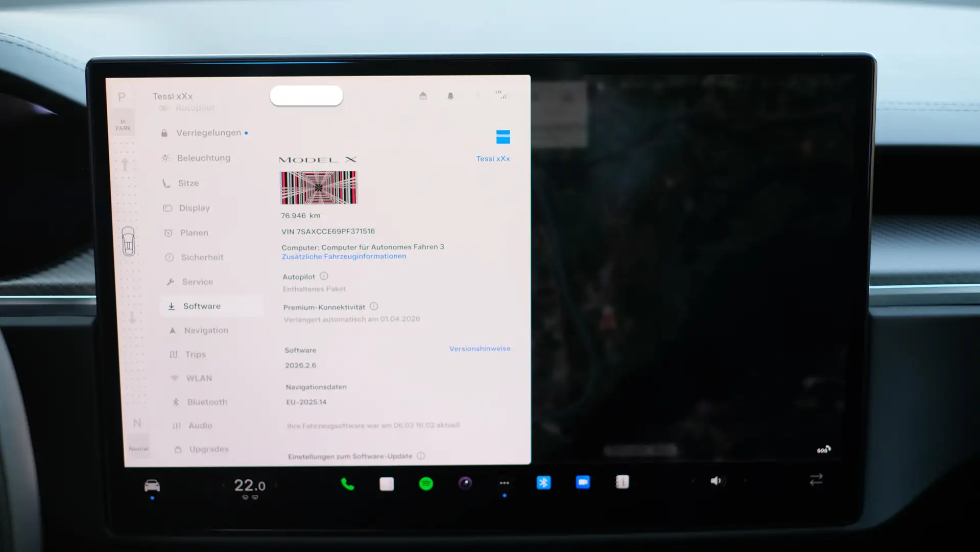Open the Versionshinweise release notes link

click(x=480, y=349)
